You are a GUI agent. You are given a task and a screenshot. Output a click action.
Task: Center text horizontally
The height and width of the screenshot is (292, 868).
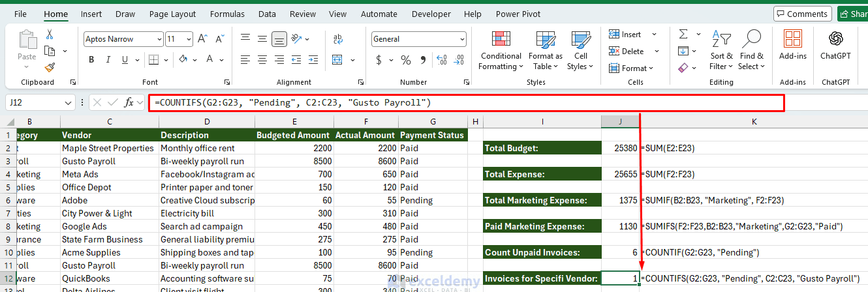262,60
